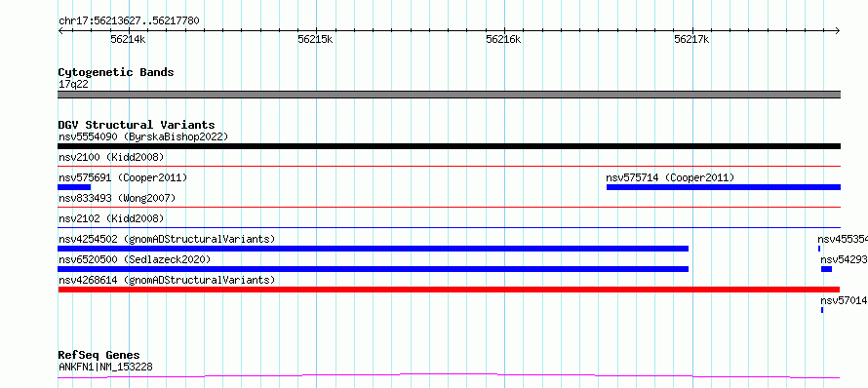Click the chr17:56213627..56217780 coordinate label

129,21
